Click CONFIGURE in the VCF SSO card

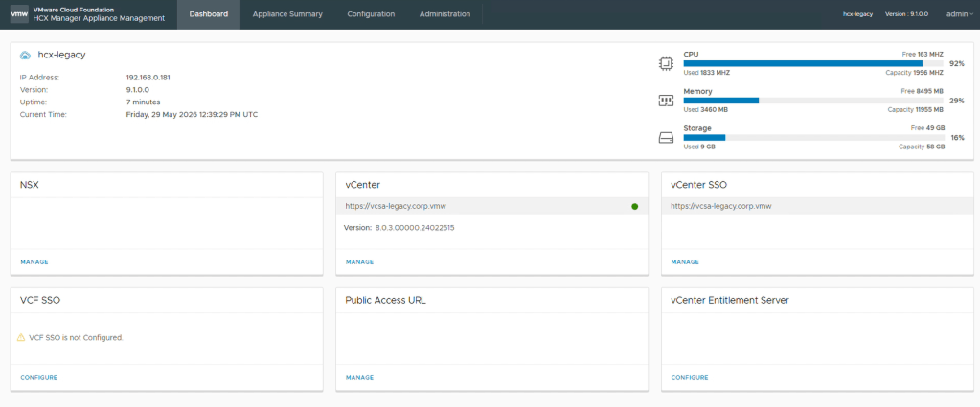click(38, 377)
